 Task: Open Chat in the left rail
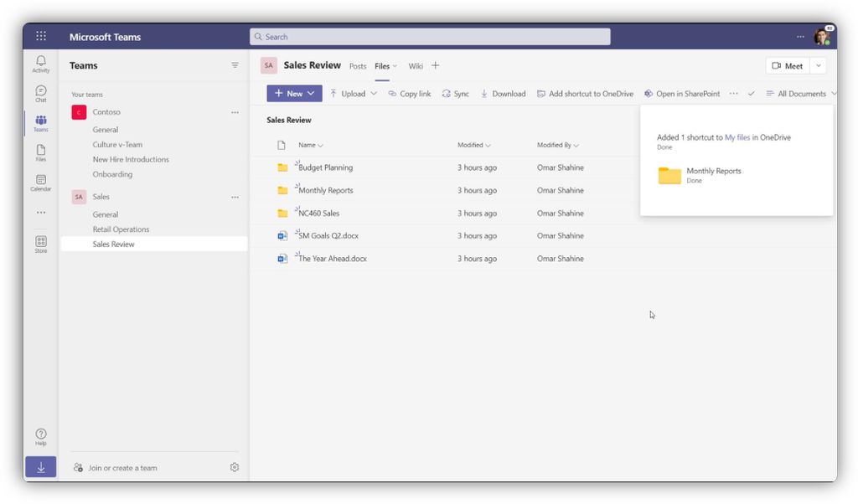tap(41, 94)
